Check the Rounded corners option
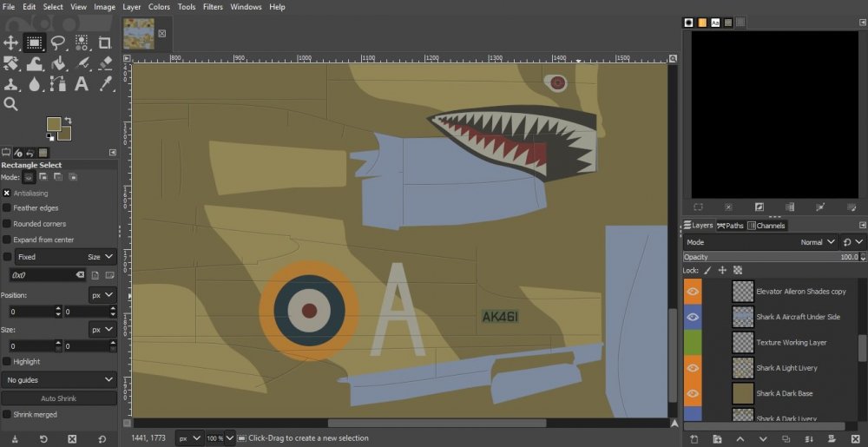 click(x=7, y=224)
